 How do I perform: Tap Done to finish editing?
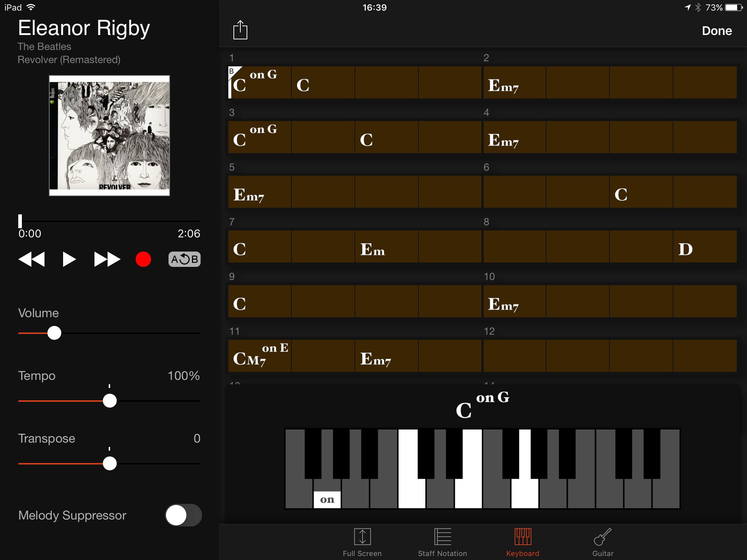(x=716, y=31)
